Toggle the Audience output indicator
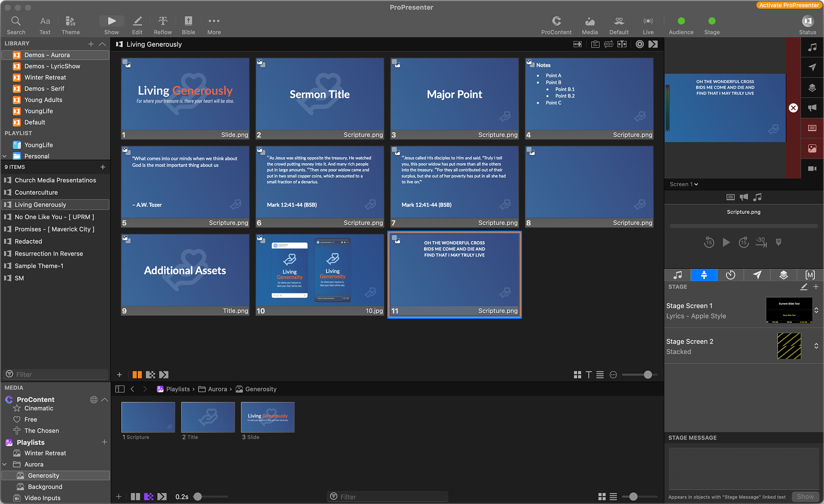824x504 pixels. pos(681,21)
